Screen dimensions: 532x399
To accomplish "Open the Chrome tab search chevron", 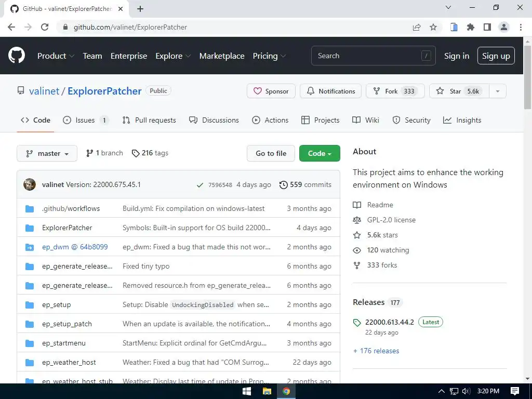I will pos(448,7).
